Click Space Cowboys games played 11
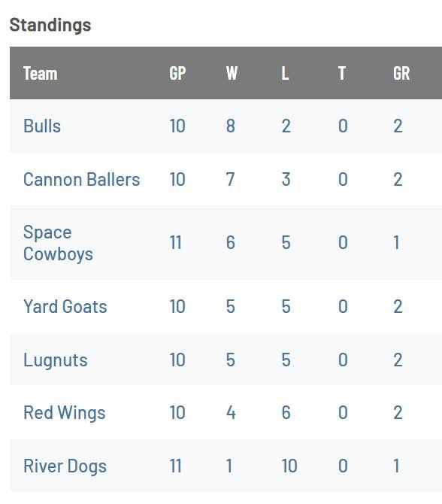Viewport: 442px width, 504px height. (176, 243)
